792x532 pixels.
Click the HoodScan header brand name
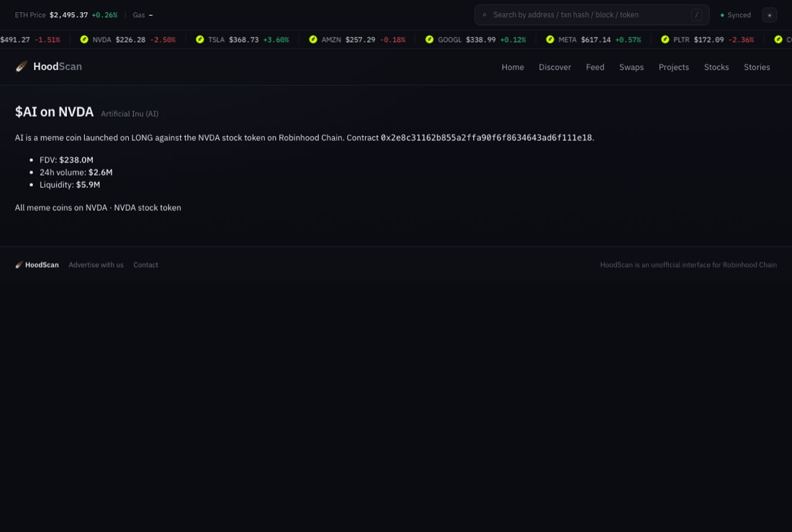pos(58,67)
